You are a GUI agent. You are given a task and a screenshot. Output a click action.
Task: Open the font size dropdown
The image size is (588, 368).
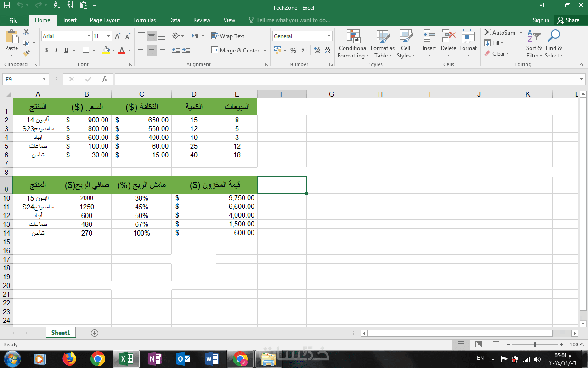pos(108,36)
